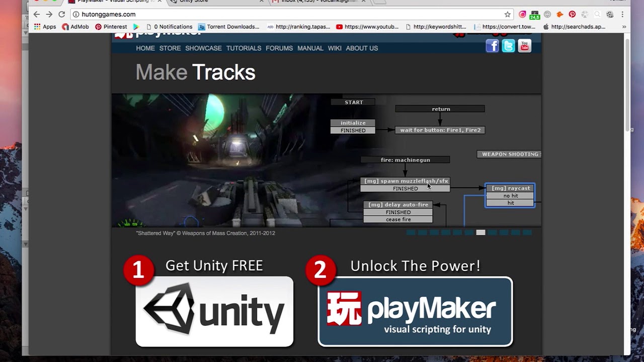Image resolution: width=644 pixels, height=362 pixels.
Task: Click the 'fire: machinegun' node
Action: 405,160
